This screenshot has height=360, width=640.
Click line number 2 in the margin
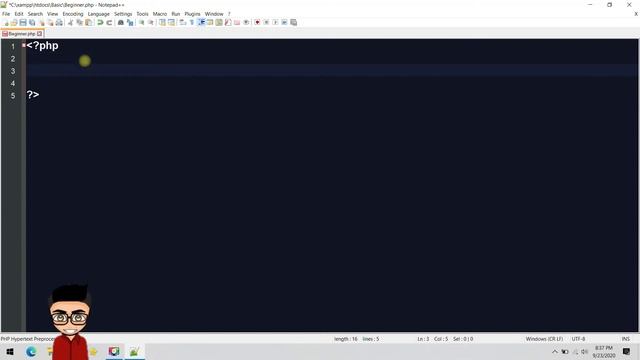point(13,59)
